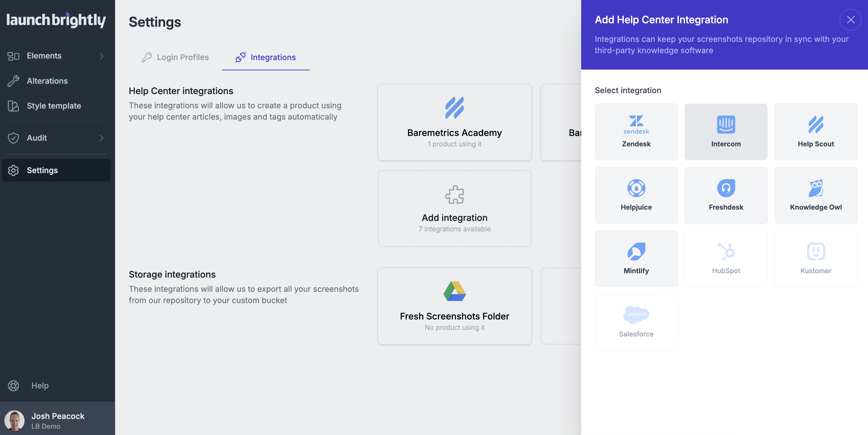Choose the Mintlify integration label
This screenshot has height=435, width=868.
pyautogui.click(x=636, y=271)
